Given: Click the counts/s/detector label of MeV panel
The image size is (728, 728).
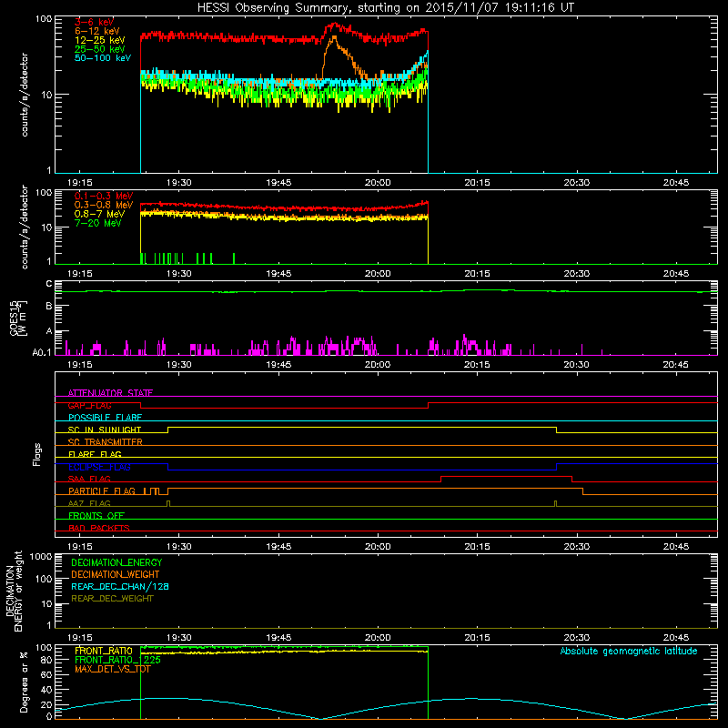Looking at the screenshot, I should [25, 227].
